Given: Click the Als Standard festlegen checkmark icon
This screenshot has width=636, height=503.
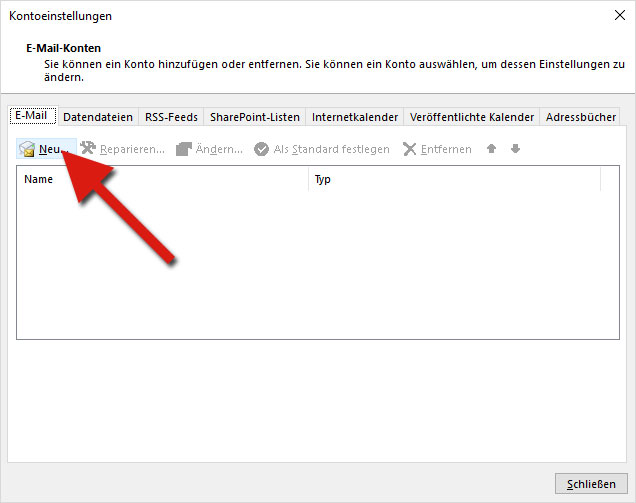Looking at the screenshot, I should click(261, 149).
